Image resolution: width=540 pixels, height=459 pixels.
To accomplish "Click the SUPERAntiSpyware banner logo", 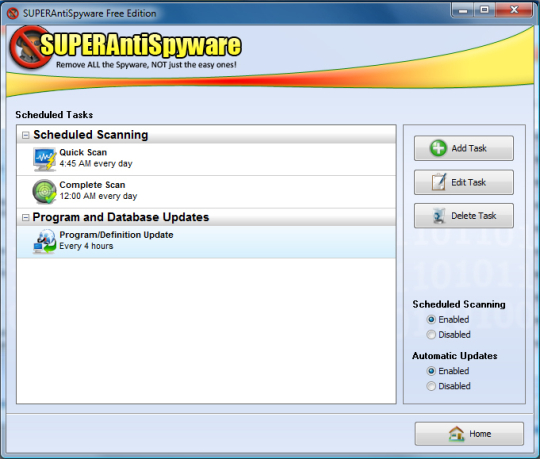I will click(126, 46).
